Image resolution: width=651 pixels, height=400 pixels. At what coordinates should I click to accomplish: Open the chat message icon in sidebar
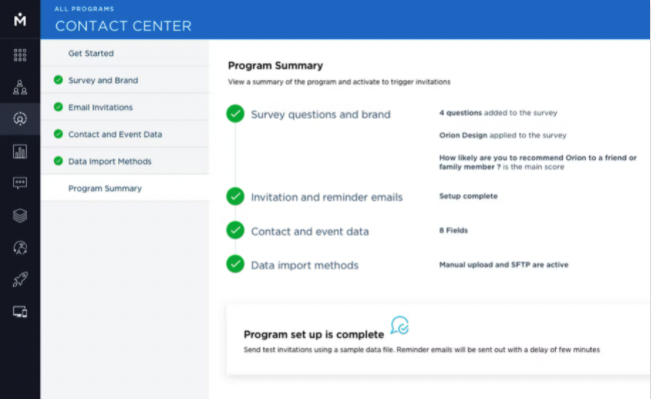(x=20, y=184)
